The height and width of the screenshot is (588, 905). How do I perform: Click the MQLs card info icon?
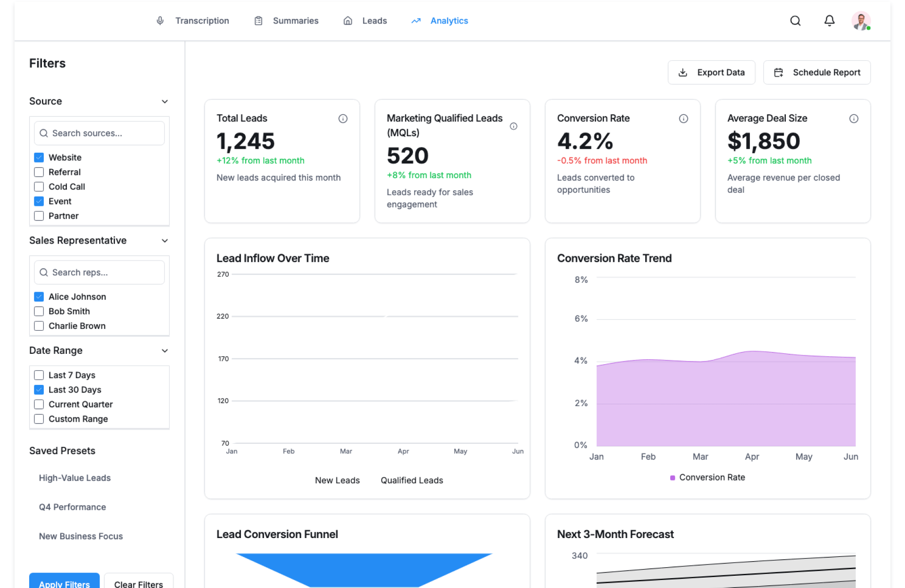[513, 126]
